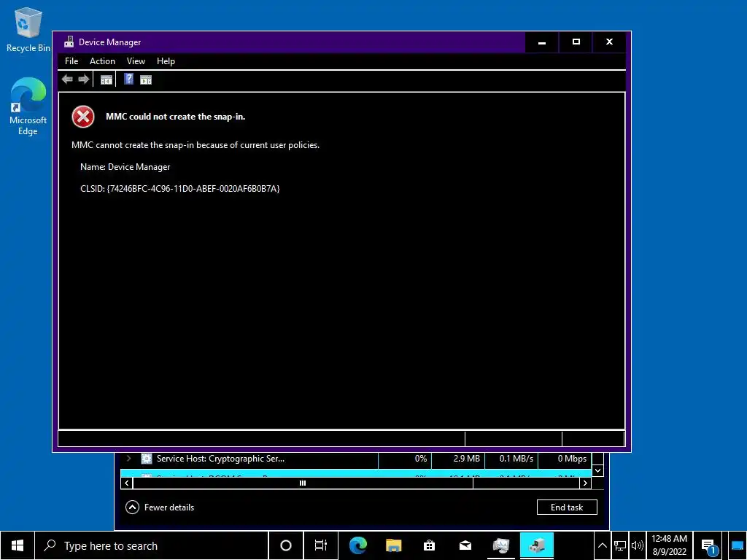The image size is (747, 560).
Task: Select the CLSID text line
Action: [x=180, y=189]
